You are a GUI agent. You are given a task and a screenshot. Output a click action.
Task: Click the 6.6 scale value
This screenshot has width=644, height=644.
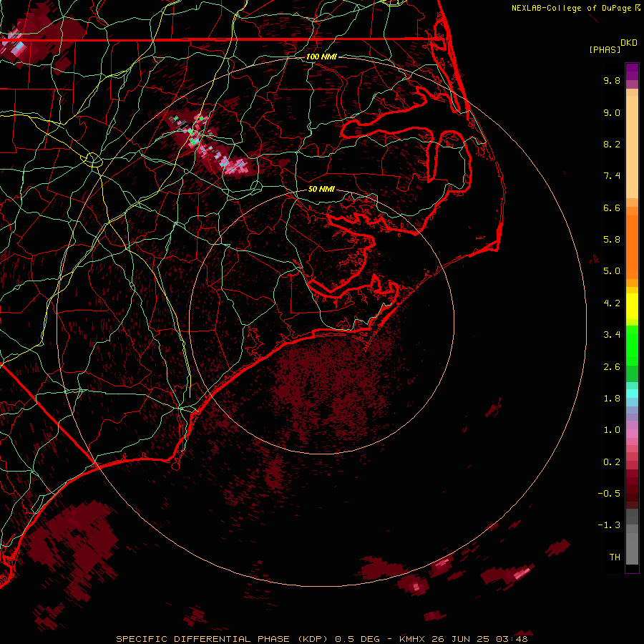[x=612, y=208]
